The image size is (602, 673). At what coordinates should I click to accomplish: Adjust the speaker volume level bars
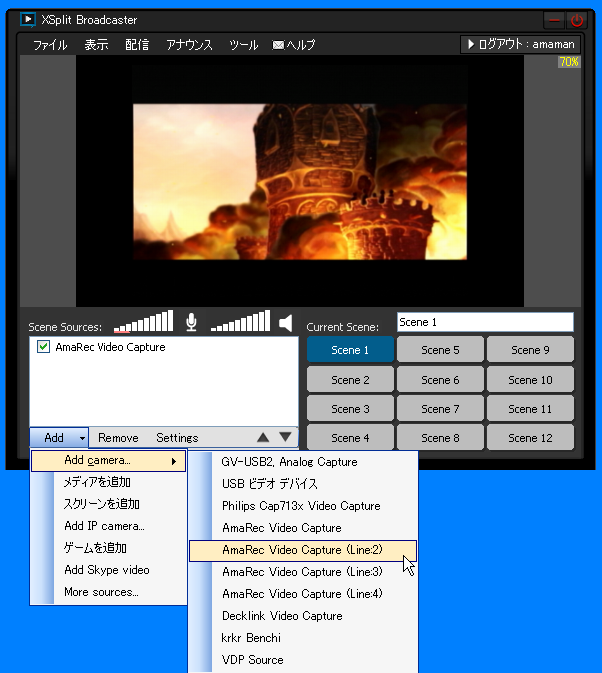point(240,321)
